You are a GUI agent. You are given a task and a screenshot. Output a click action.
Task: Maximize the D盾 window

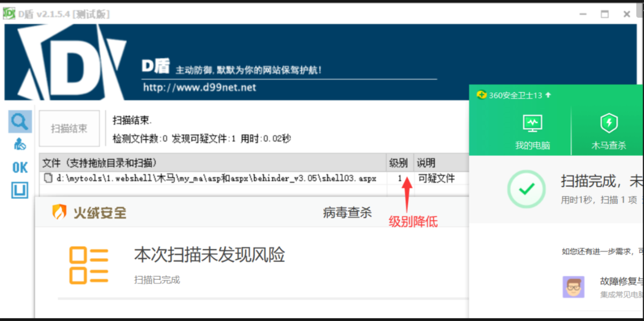(605, 14)
